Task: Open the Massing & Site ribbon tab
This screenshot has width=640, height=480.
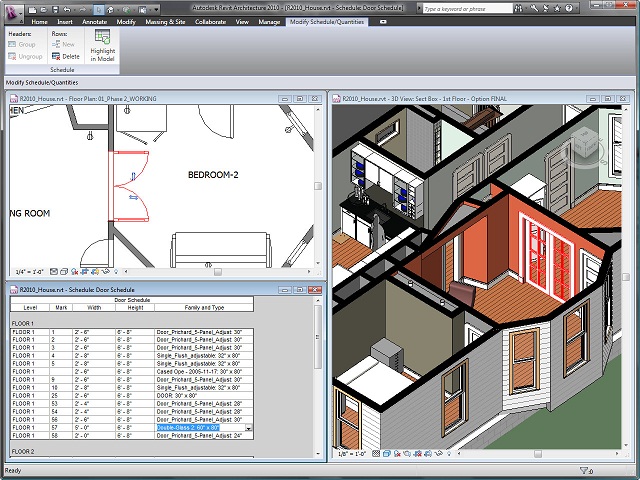Action: pyautogui.click(x=165, y=22)
